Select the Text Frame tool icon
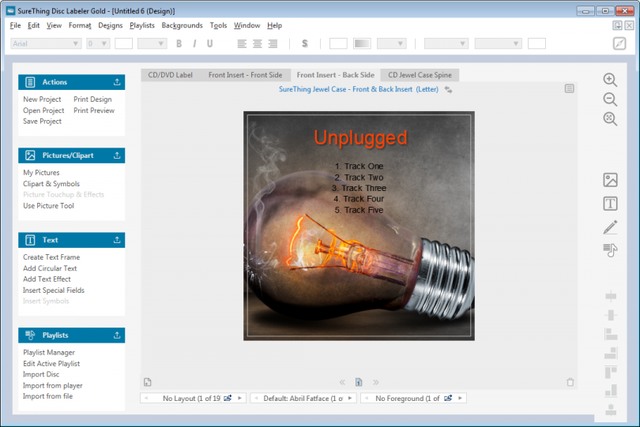 pyautogui.click(x=610, y=204)
